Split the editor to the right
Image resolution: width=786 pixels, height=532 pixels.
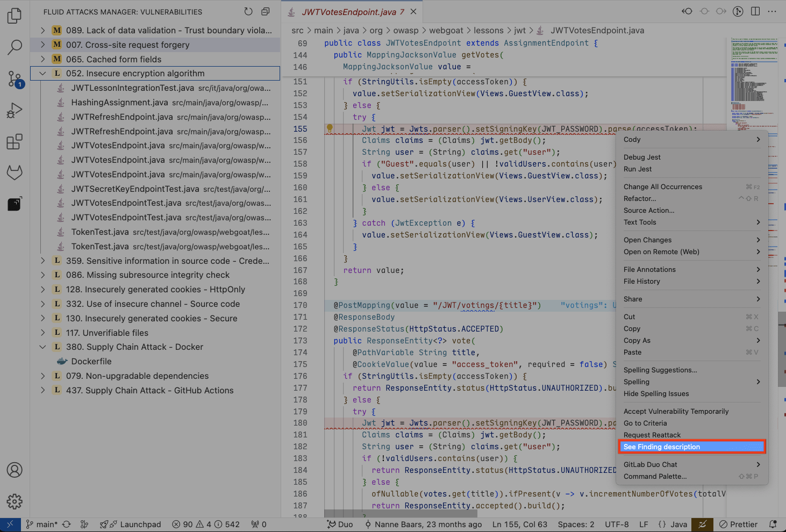(755, 11)
